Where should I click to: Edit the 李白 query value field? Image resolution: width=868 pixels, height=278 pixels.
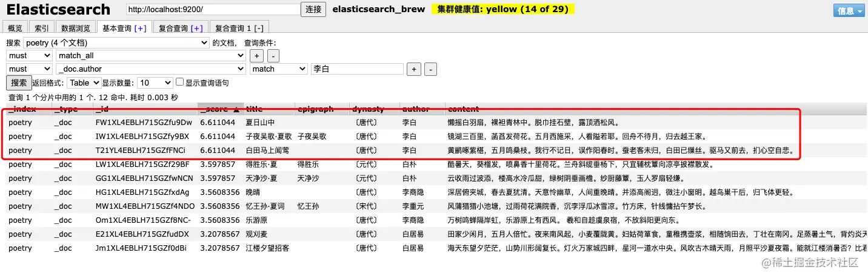[357, 69]
